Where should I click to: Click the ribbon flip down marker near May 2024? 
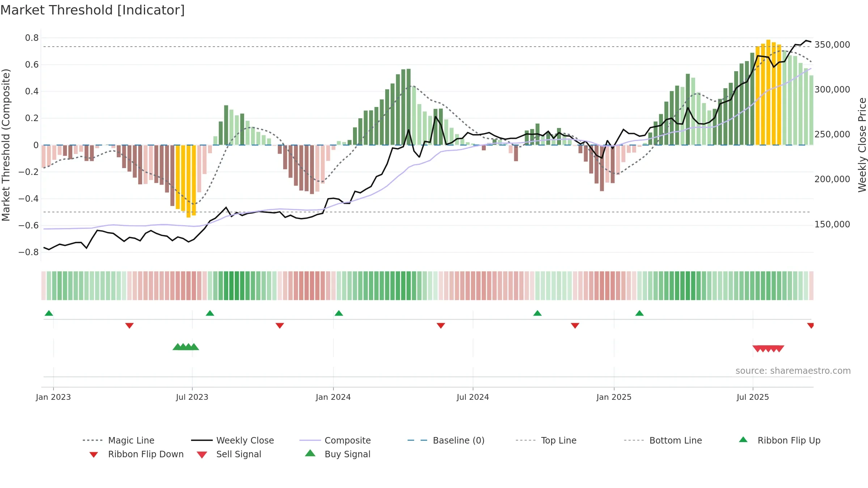pos(441,326)
